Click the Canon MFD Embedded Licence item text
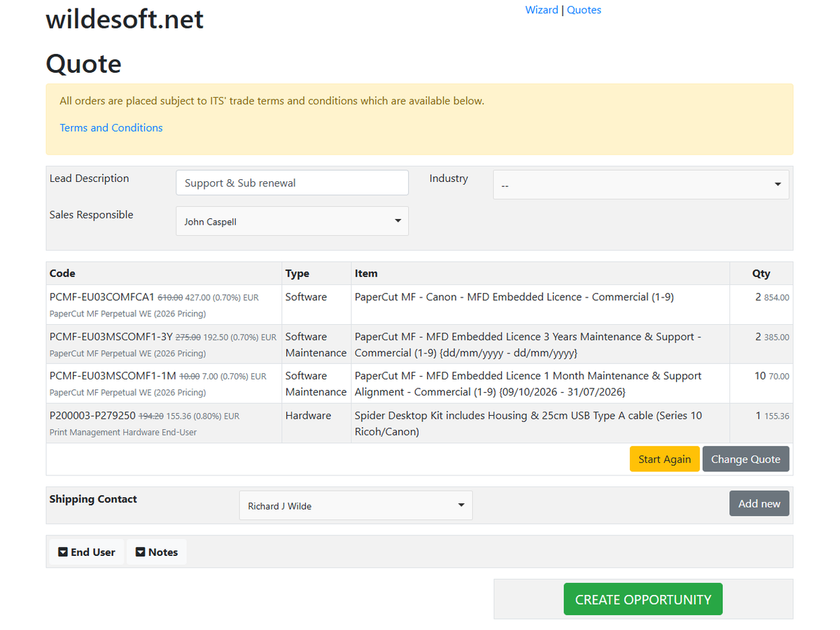The image size is (840, 630). [514, 297]
